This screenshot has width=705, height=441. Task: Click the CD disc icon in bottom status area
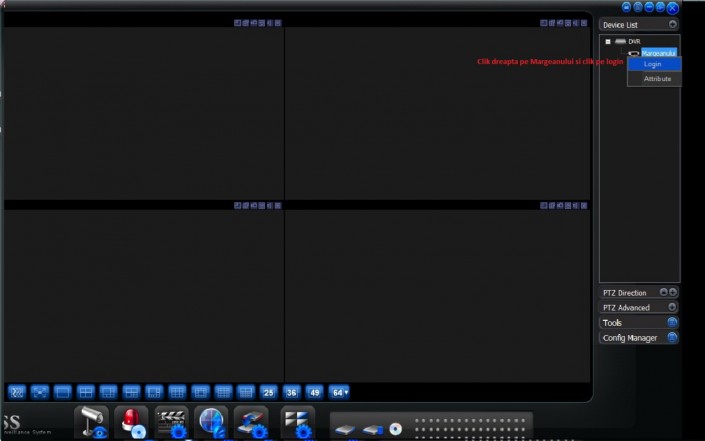point(396,429)
